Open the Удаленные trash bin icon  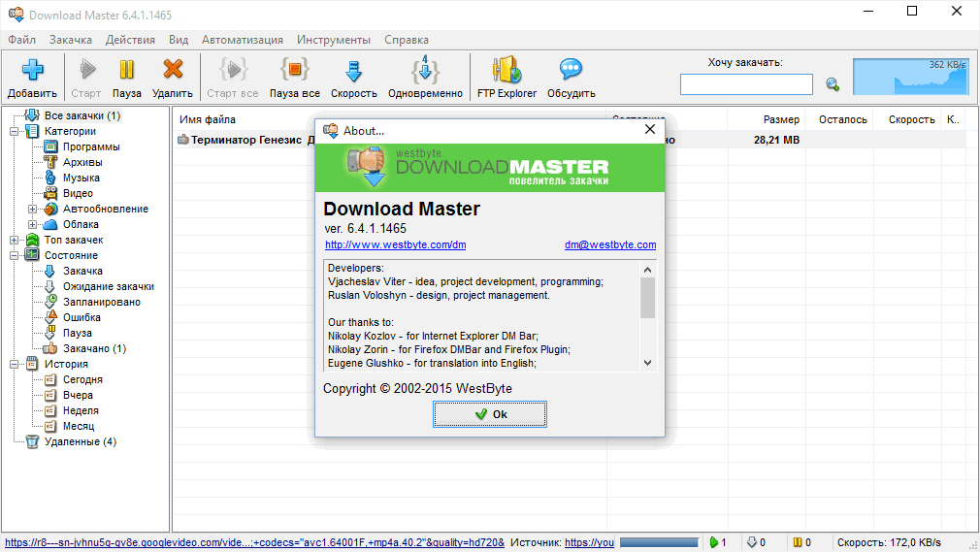point(32,441)
